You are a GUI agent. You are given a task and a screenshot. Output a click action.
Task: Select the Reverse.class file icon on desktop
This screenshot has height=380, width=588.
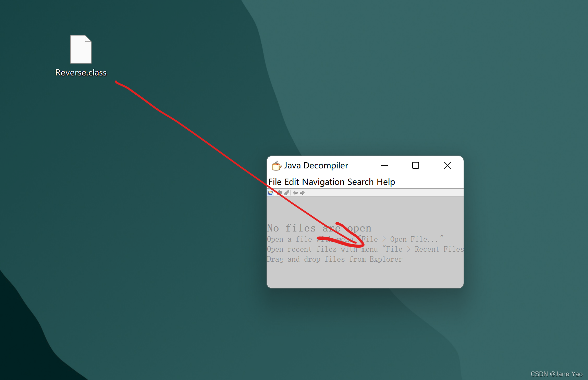[81, 49]
